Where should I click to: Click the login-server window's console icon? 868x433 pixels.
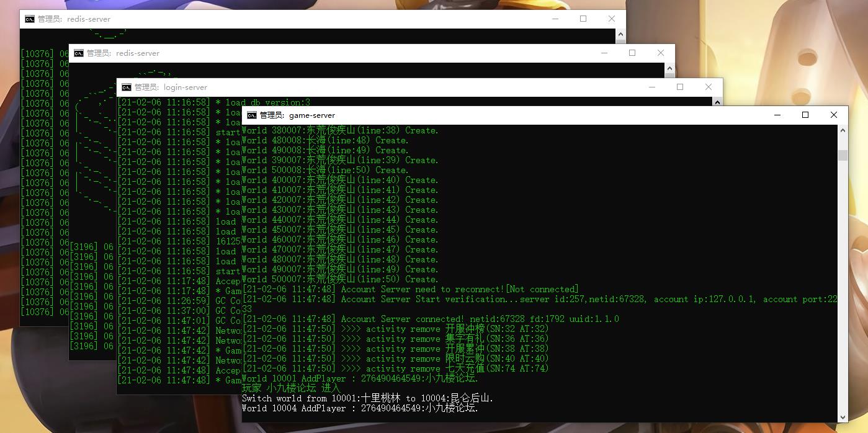pyautogui.click(x=126, y=87)
